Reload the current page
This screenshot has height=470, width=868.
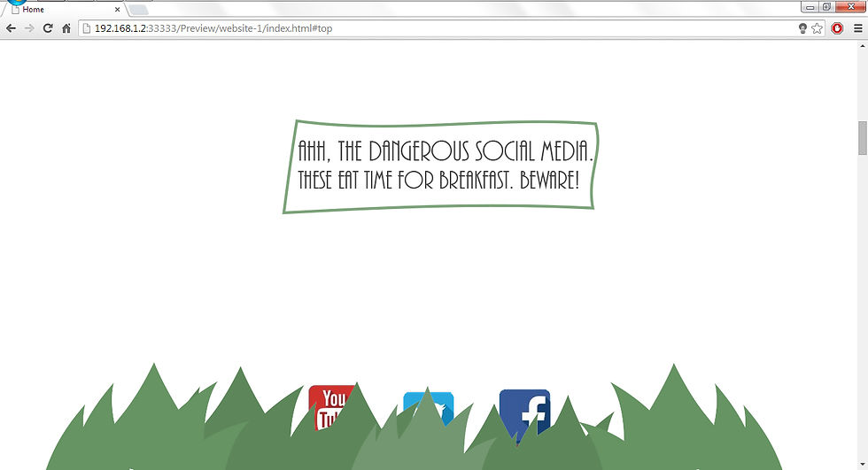48,28
